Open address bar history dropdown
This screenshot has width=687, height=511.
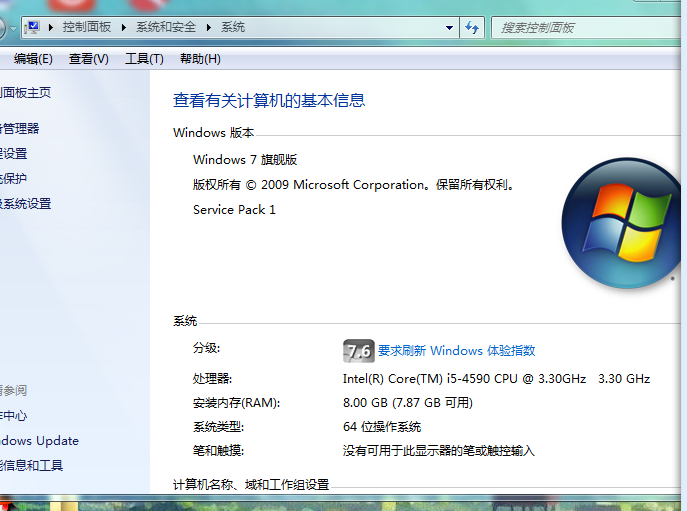449,28
